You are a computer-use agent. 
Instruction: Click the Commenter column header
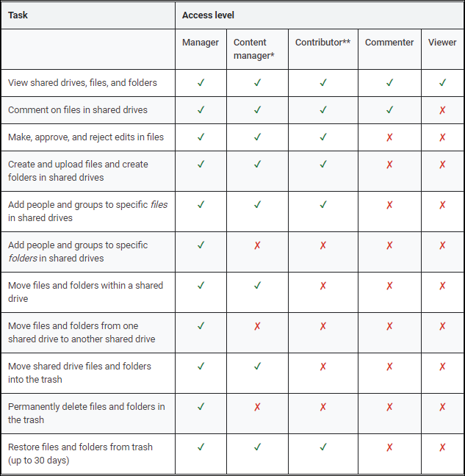[x=389, y=43]
